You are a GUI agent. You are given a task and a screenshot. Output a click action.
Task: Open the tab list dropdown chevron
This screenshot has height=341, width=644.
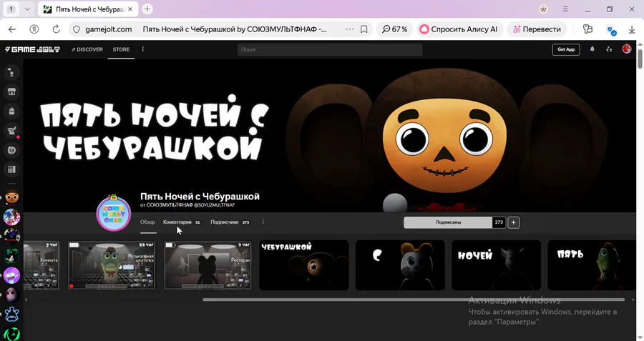point(27,9)
